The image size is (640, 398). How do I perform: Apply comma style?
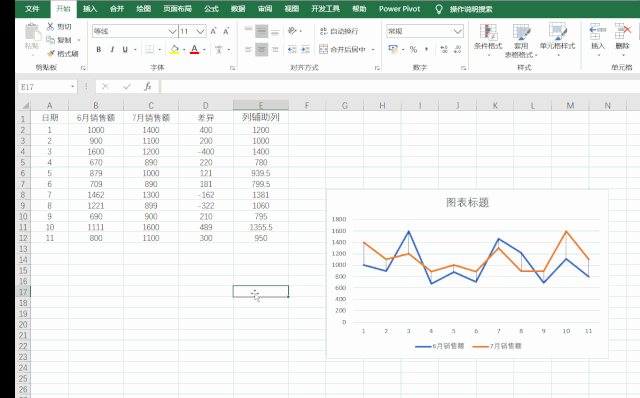[427, 49]
